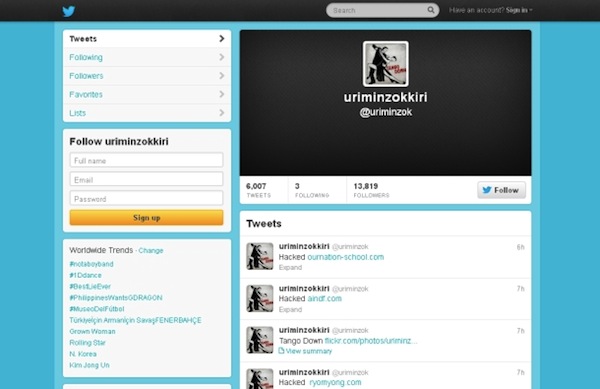Open avatar of the 'Hacked aindf.com' tweet

pyautogui.click(x=260, y=298)
